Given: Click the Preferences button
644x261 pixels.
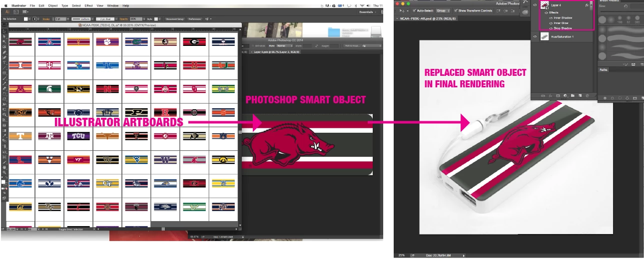Looking at the screenshot, I should click(195, 19).
